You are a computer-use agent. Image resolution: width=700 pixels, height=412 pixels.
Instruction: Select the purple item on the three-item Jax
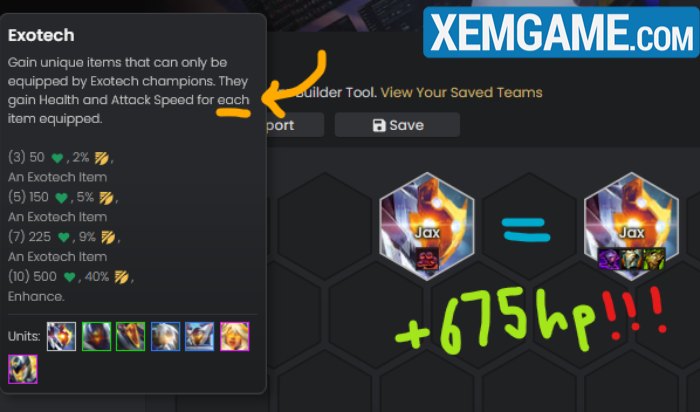pos(609,259)
